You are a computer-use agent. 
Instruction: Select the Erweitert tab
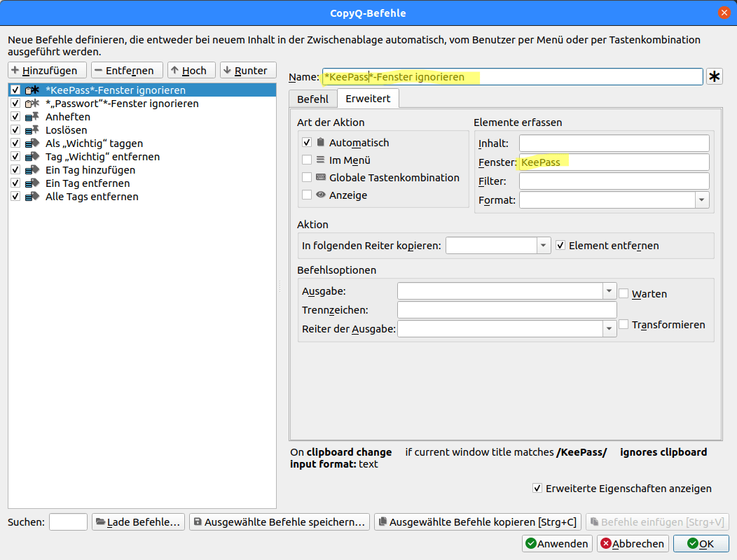pyautogui.click(x=368, y=99)
